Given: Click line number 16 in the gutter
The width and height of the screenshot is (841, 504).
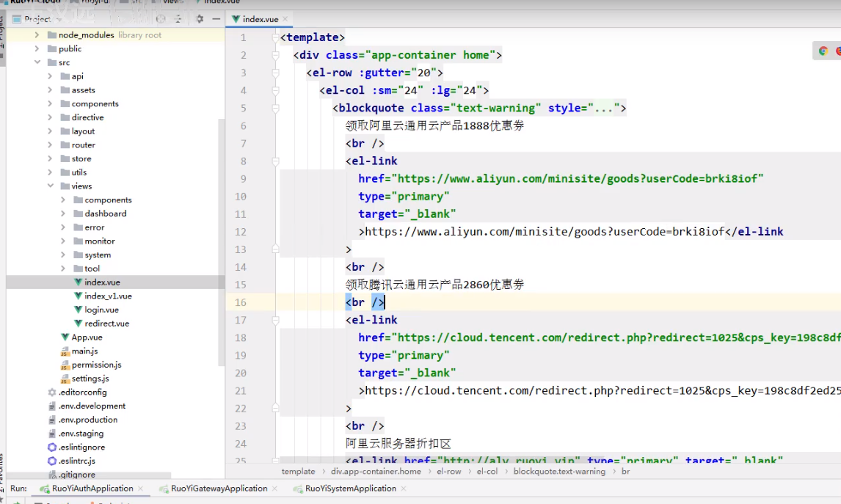Looking at the screenshot, I should pos(240,302).
